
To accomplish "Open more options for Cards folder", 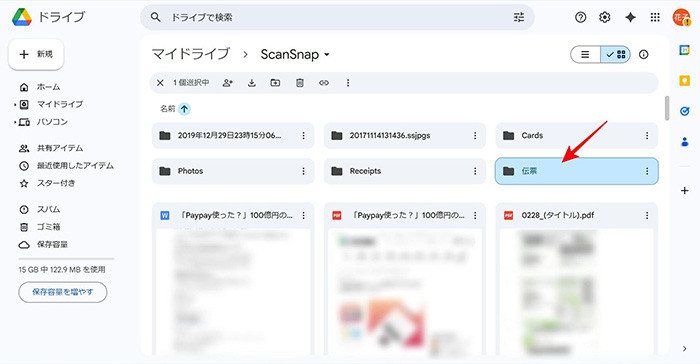I will (x=647, y=135).
